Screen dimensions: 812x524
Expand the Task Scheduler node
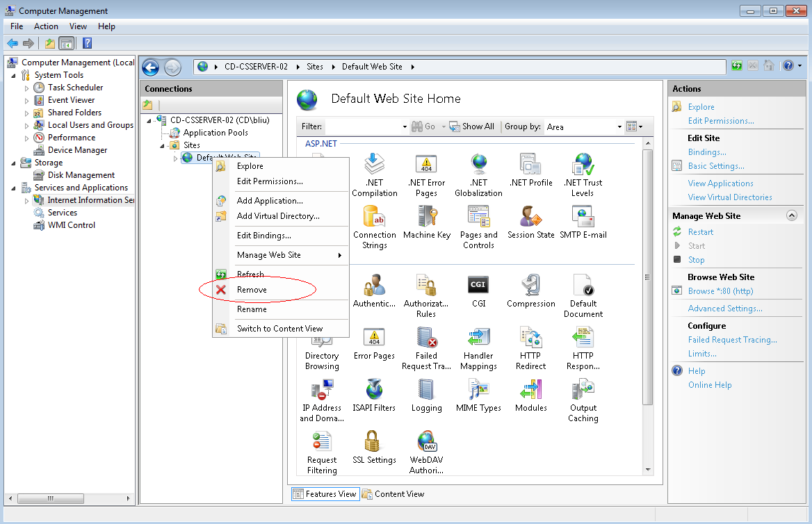point(26,88)
